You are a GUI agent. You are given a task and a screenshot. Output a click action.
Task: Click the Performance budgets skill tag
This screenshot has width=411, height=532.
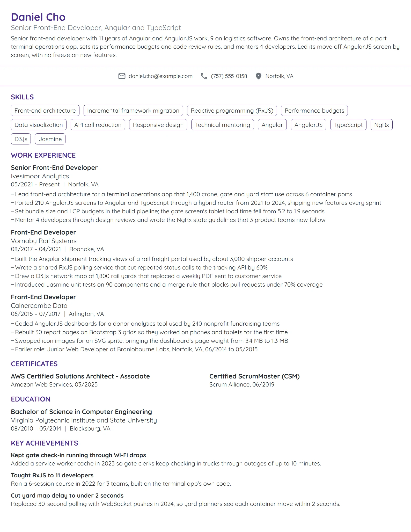[x=314, y=111]
